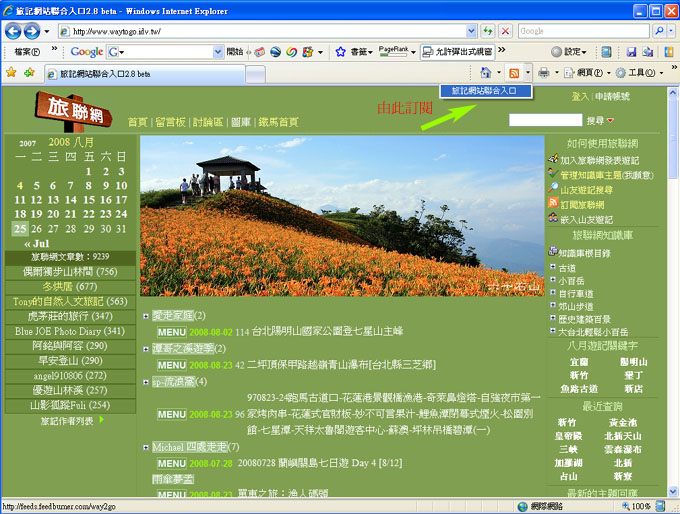Click the Stop loading icon

(505, 32)
